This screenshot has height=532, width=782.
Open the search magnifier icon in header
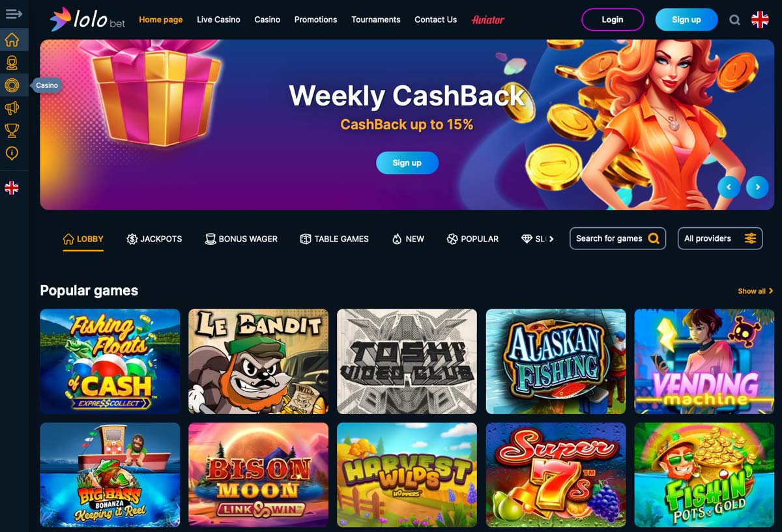tap(734, 20)
